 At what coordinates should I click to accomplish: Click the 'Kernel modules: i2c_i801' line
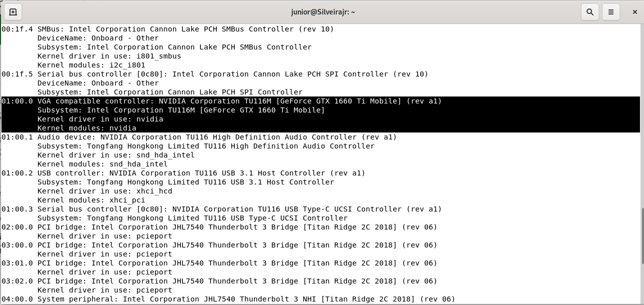tap(91, 65)
